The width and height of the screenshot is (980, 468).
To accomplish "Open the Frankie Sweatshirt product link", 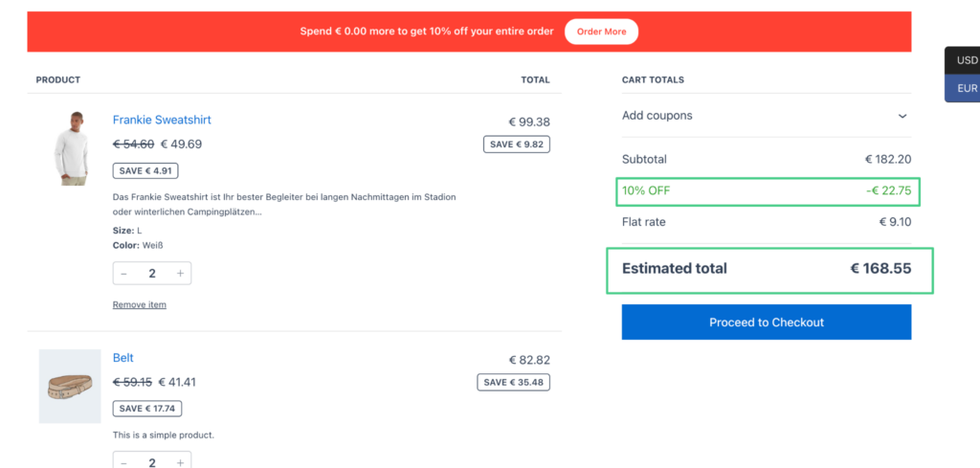I will [x=162, y=120].
